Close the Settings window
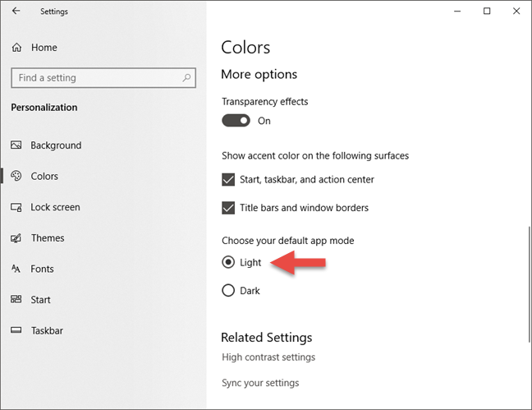 (516, 12)
